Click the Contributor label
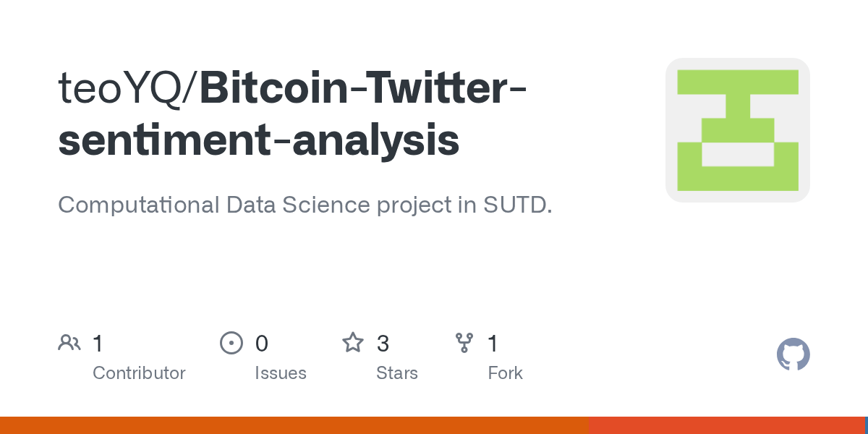Screen dimensions: 868x434 click(139, 373)
